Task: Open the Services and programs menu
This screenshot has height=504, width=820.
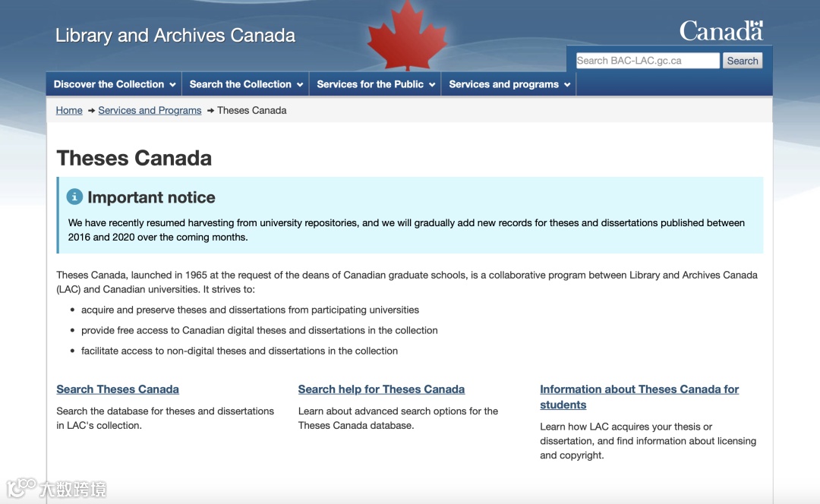Action: pyautogui.click(x=509, y=84)
